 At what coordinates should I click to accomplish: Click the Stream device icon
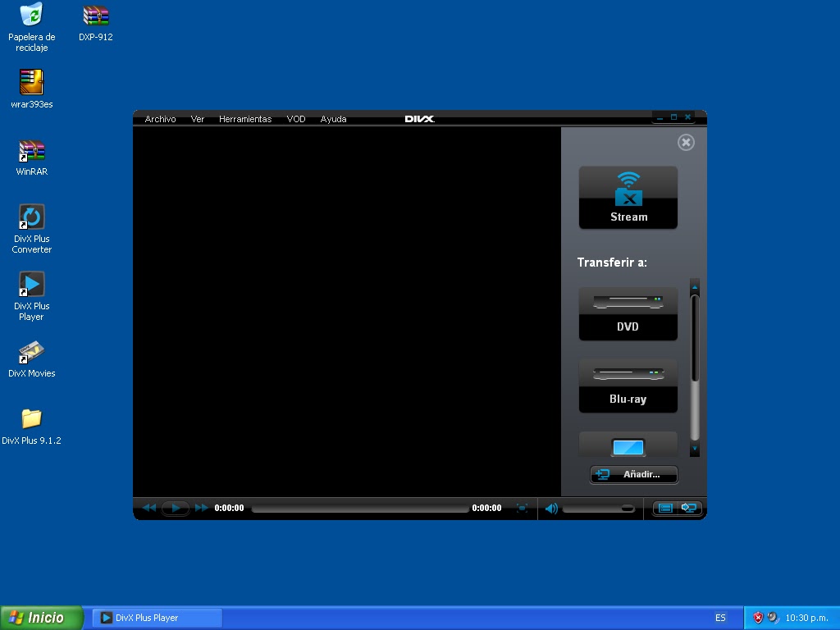click(628, 197)
